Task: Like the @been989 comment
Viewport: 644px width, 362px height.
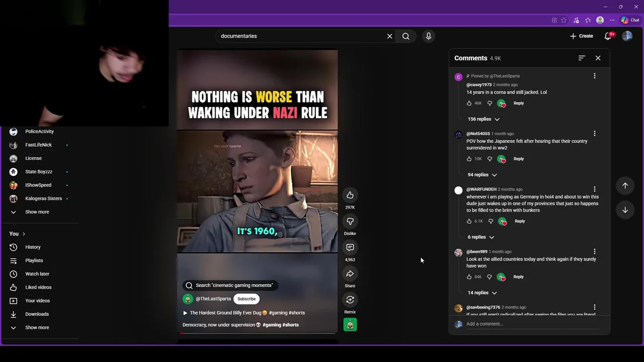Action: pyautogui.click(x=469, y=277)
